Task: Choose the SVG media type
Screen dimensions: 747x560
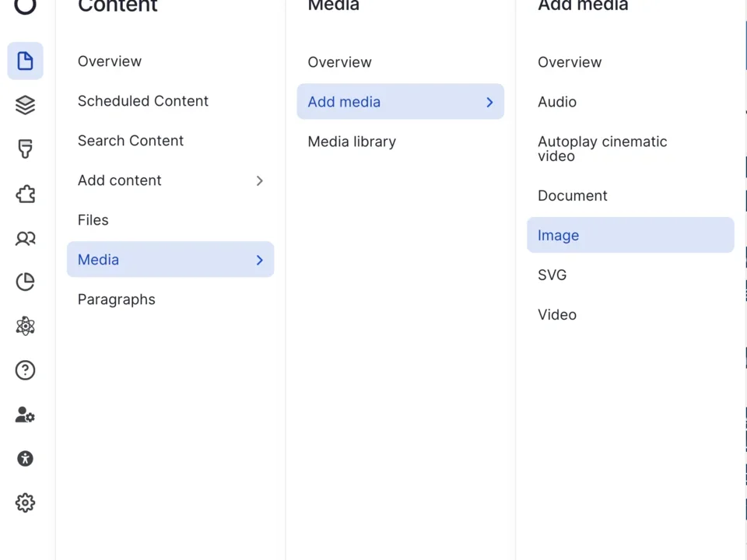Action: pos(552,275)
